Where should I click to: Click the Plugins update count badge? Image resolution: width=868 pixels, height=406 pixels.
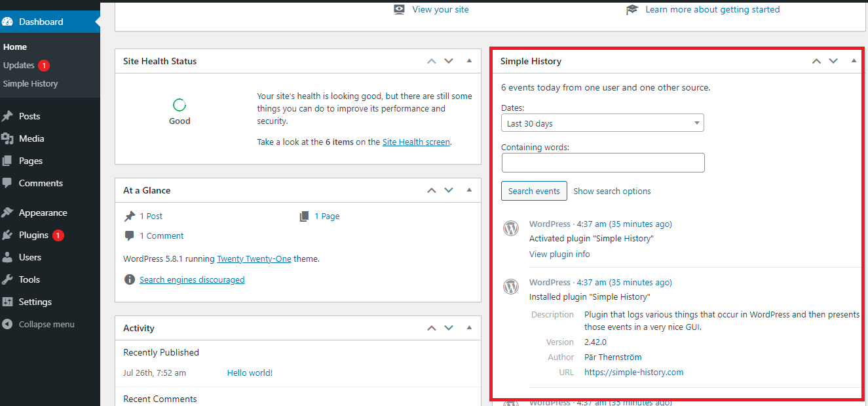pyautogui.click(x=58, y=235)
